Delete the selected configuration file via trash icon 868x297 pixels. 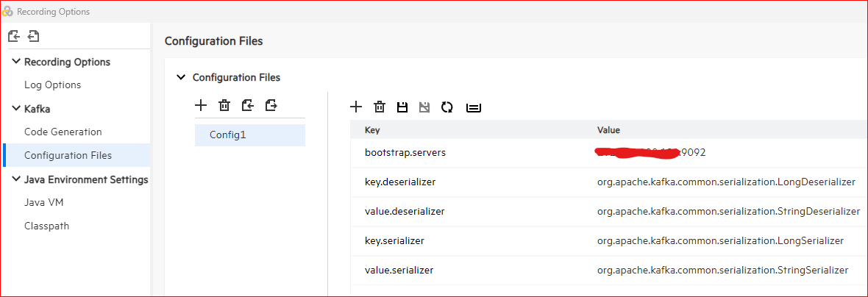(224, 105)
